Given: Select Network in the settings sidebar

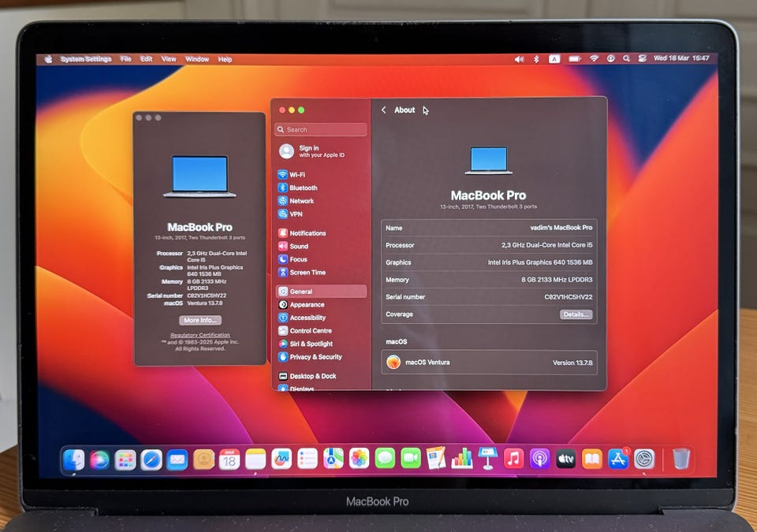Looking at the screenshot, I should 296,201.
